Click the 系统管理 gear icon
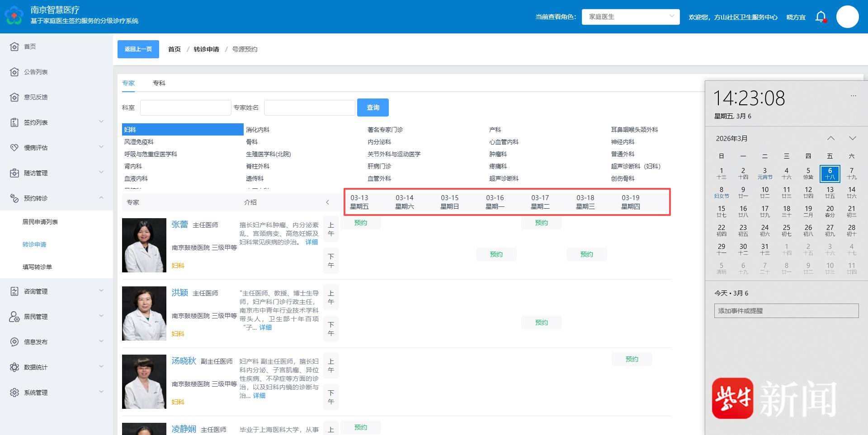This screenshot has width=868, height=435. [14, 393]
